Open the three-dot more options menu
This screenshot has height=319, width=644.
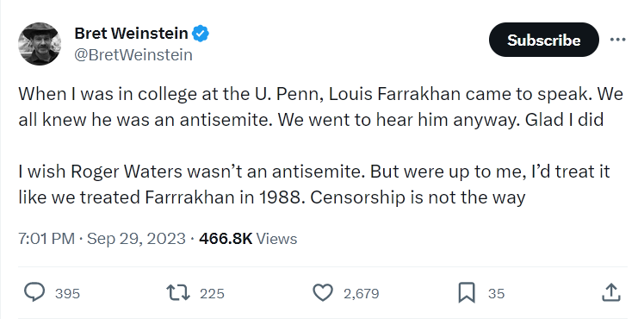point(617,40)
